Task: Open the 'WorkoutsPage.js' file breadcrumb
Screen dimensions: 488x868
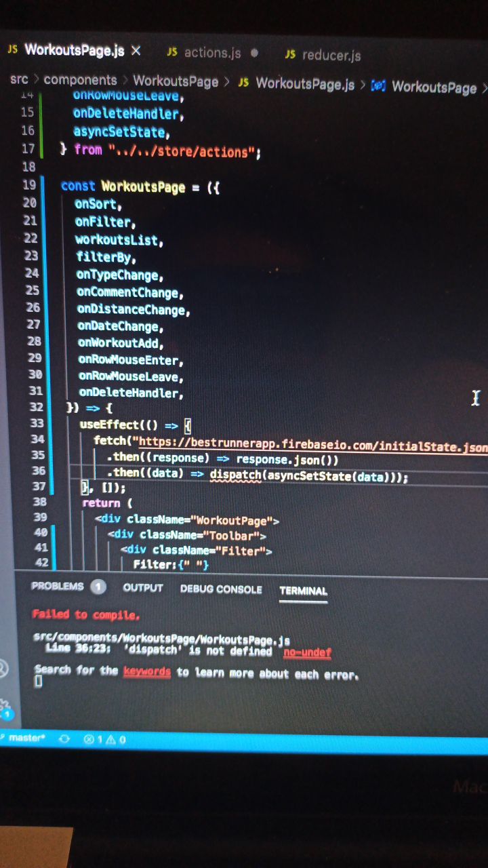Action: coord(305,85)
